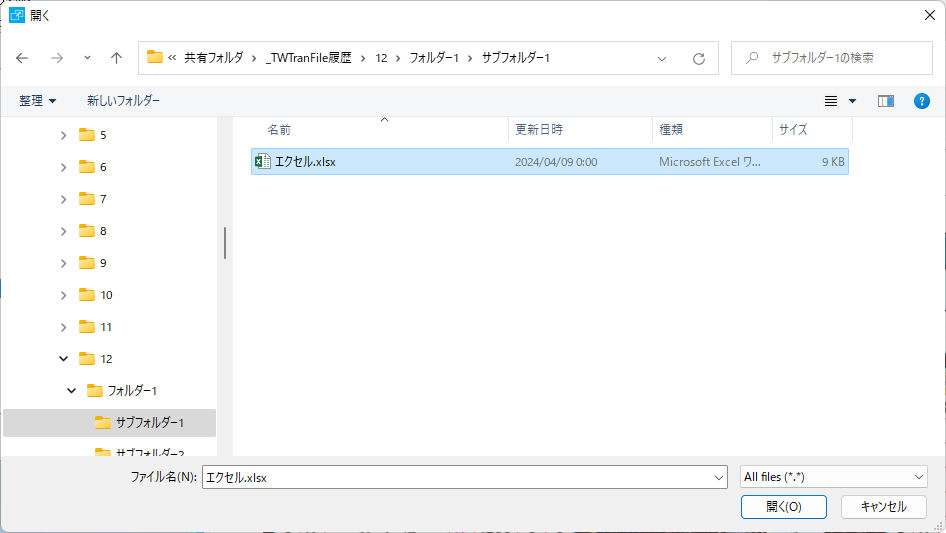Open the help question mark icon
The image size is (946, 533).
(x=922, y=101)
